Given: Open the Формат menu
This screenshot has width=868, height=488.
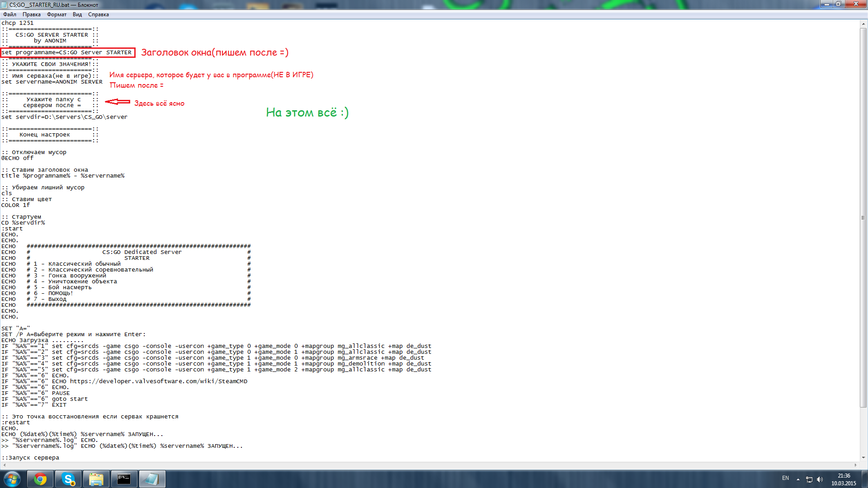Looking at the screenshot, I should [57, 14].
